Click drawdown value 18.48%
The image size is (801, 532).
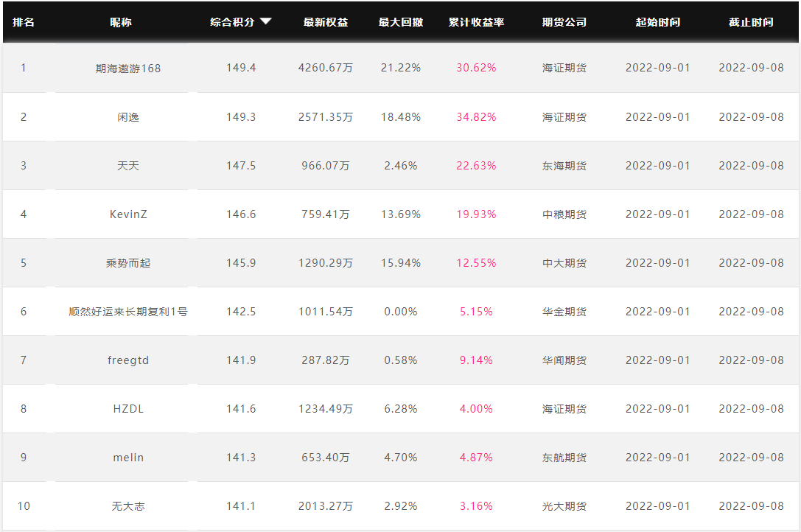401,117
